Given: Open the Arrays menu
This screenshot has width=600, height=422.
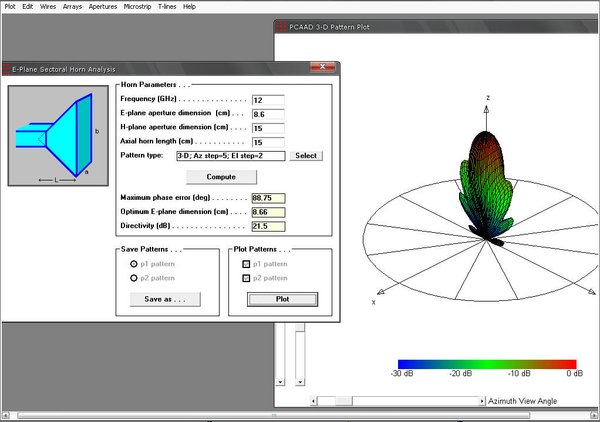Looking at the screenshot, I should tap(72, 7).
